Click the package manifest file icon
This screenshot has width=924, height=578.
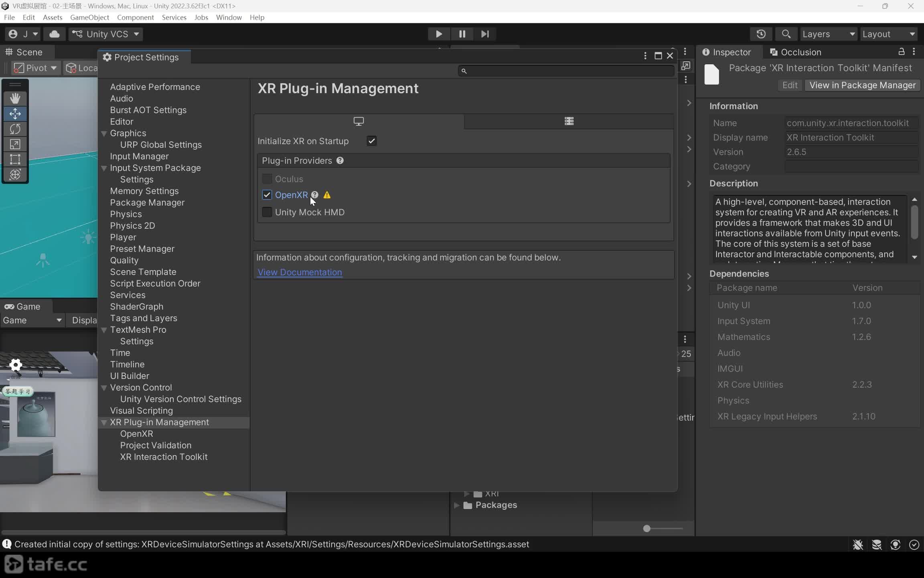(x=712, y=75)
